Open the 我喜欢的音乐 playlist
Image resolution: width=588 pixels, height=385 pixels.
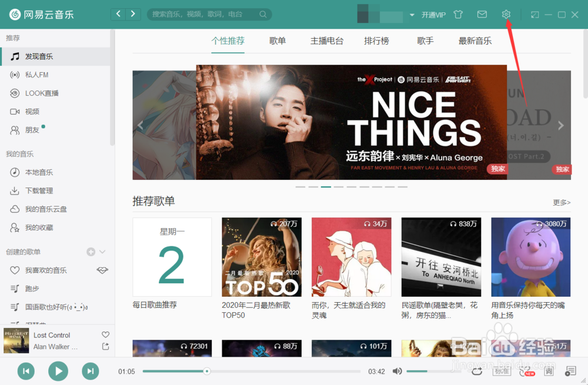46,270
